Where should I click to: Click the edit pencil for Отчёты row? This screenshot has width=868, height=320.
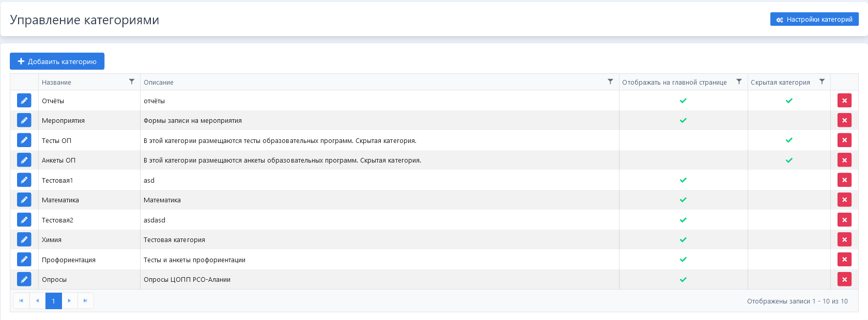(24, 101)
